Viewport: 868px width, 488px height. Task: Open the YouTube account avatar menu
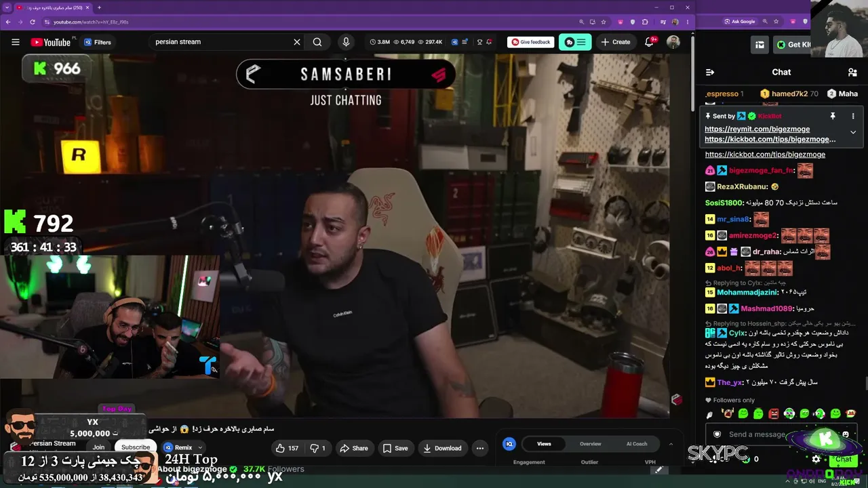[673, 42]
